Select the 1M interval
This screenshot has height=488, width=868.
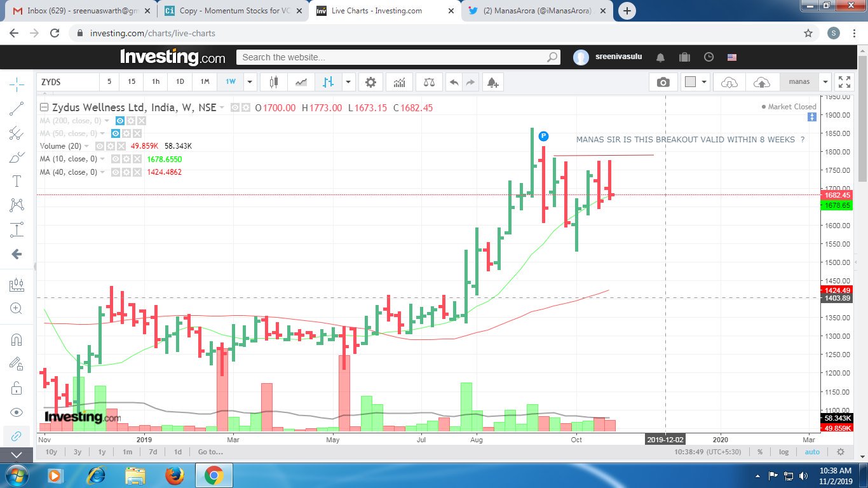pos(205,82)
